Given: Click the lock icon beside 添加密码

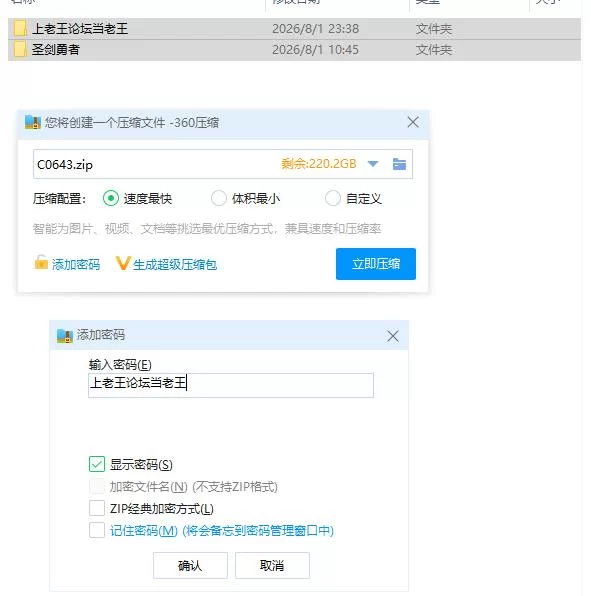Looking at the screenshot, I should coord(41,262).
